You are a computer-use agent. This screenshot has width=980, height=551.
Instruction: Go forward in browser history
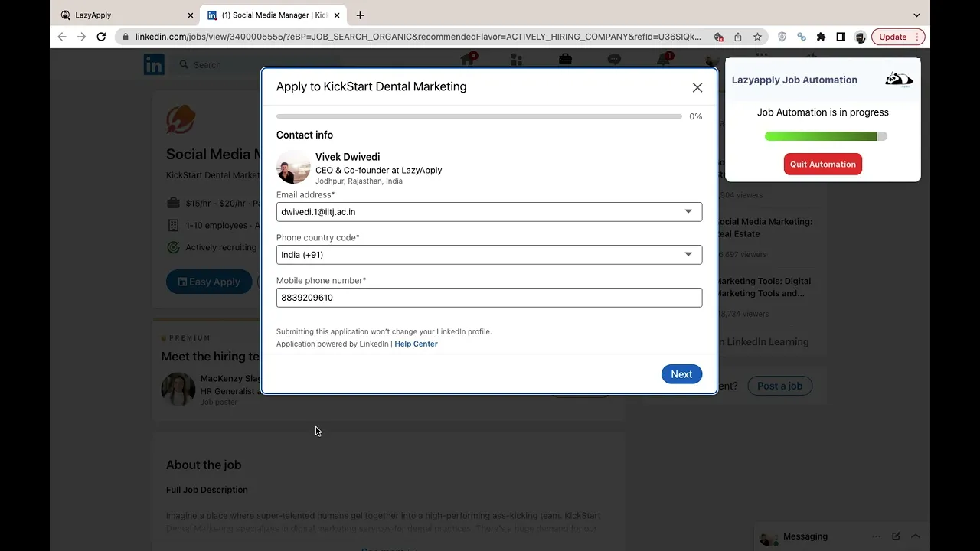[x=81, y=37]
